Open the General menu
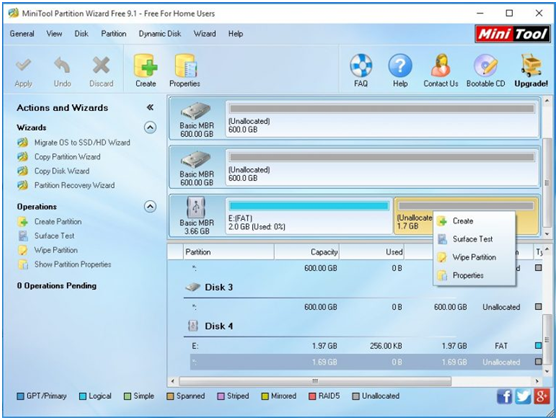 [x=22, y=34]
